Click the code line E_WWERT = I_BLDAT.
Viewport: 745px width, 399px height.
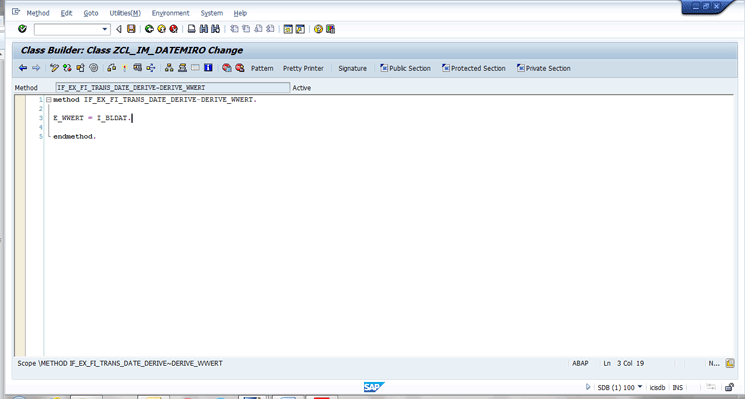[92, 118]
